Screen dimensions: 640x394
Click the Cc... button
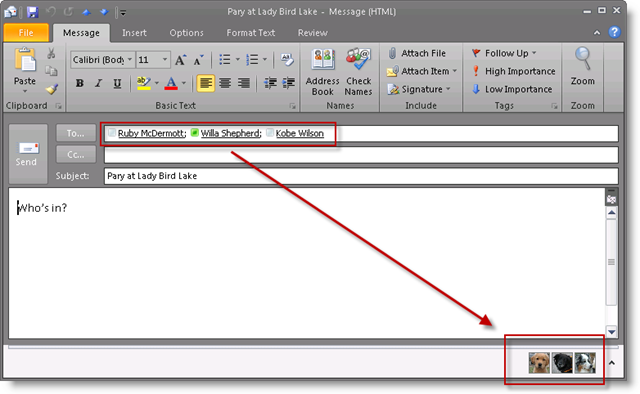coord(76,154)
